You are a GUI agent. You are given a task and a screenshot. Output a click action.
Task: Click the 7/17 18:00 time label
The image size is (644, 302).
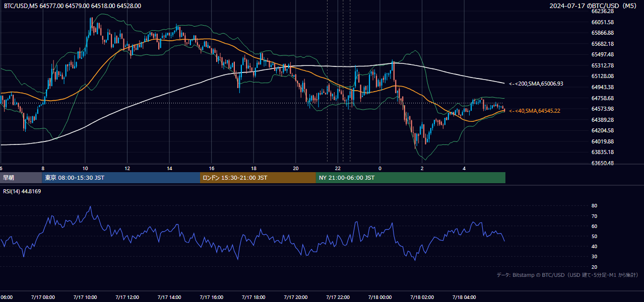point(253,297)
